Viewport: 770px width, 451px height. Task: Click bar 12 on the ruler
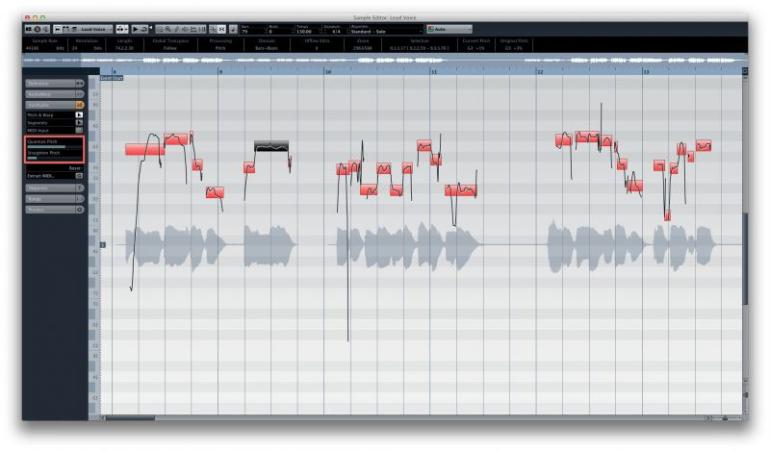click(x=540, y=72)
